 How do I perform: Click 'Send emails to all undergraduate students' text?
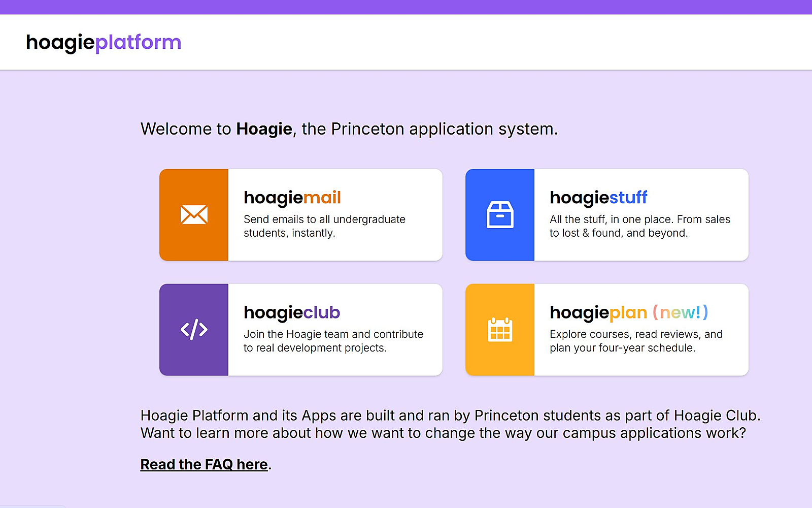tap(325, 226)
